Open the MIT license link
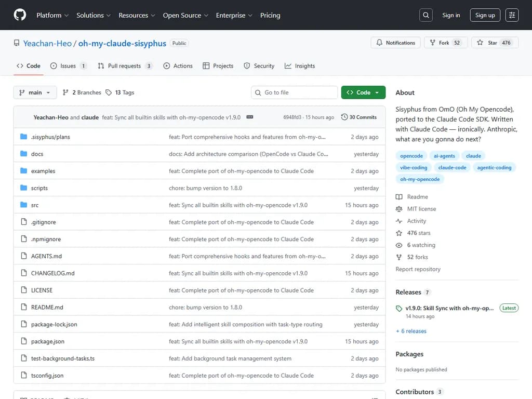Screen dimensions: 532x399 [x=421, y=209]
